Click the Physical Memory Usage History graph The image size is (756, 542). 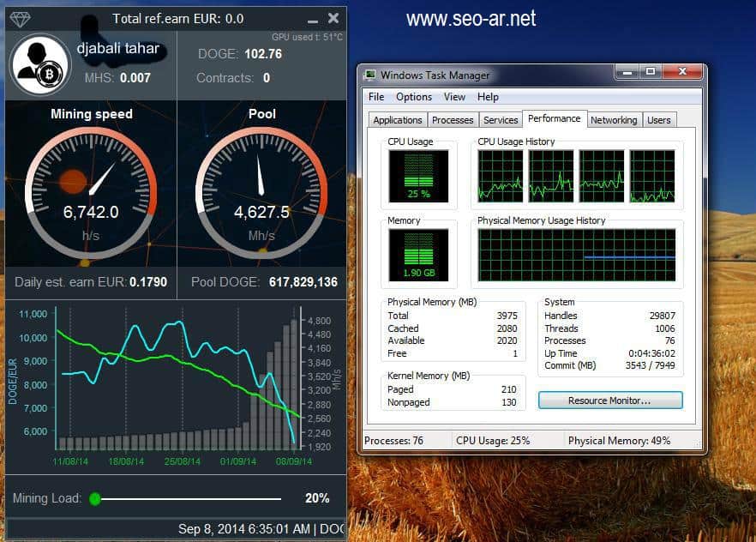click(x=577, y=255)
